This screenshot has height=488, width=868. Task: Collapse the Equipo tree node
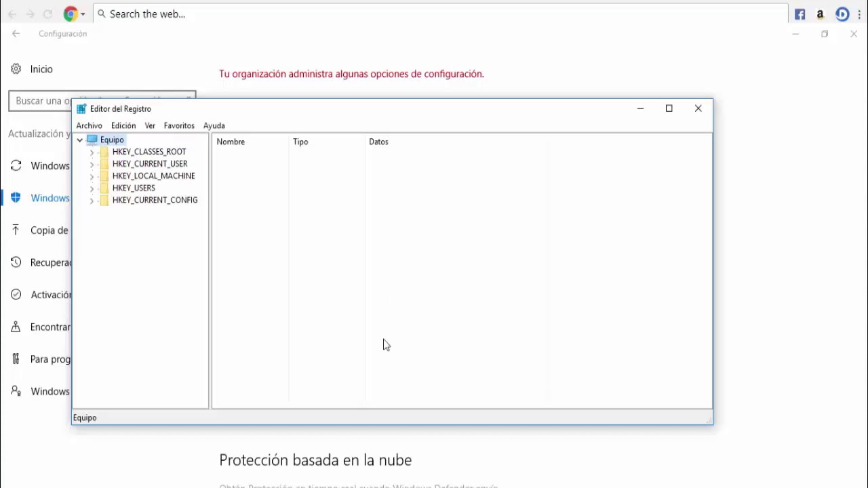point(80,140)
